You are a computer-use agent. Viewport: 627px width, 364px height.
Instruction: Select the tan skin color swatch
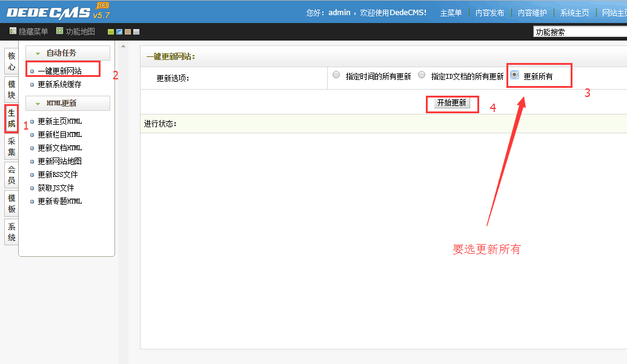[128, 32]
